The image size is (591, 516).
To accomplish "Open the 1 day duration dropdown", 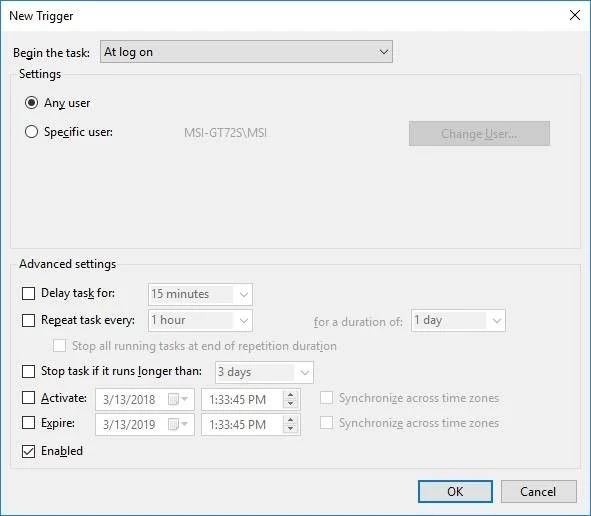I will 458,320.
